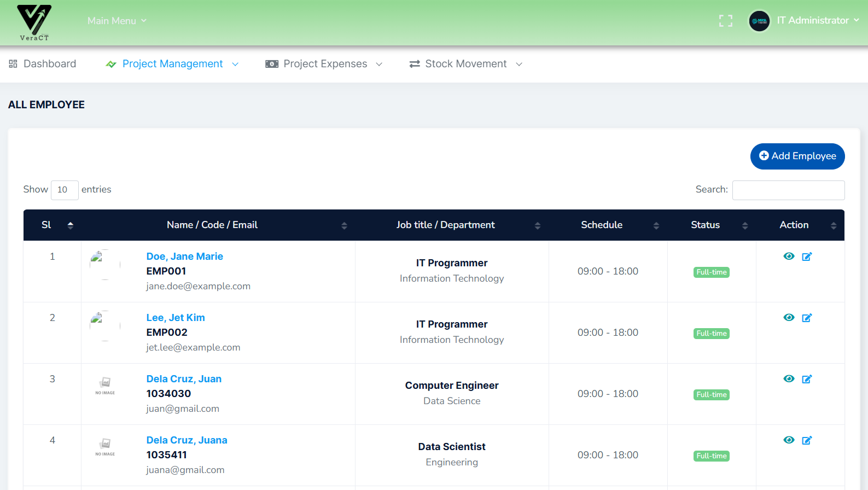Click edit icon for Lee, Jet Kim
The image size is (868, 490).
click(807, 318)
